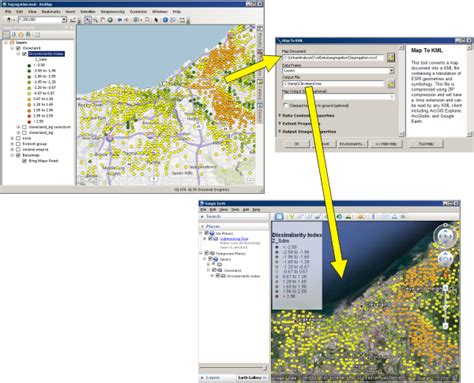Click the sunlight icon in Google Earth toolbar
Screen dimensions: 474x383
tap(349, 217)
